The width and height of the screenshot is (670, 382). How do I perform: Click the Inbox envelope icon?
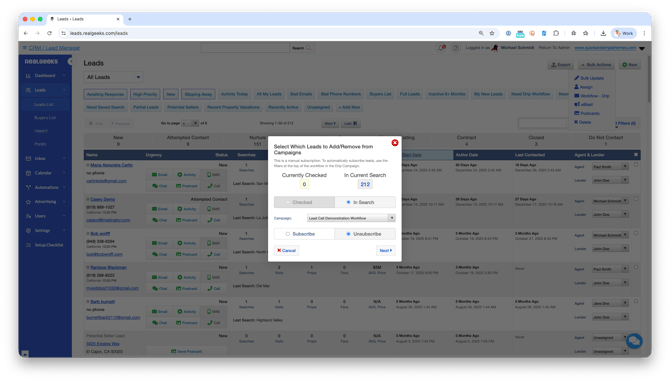[x=28, y=159]
